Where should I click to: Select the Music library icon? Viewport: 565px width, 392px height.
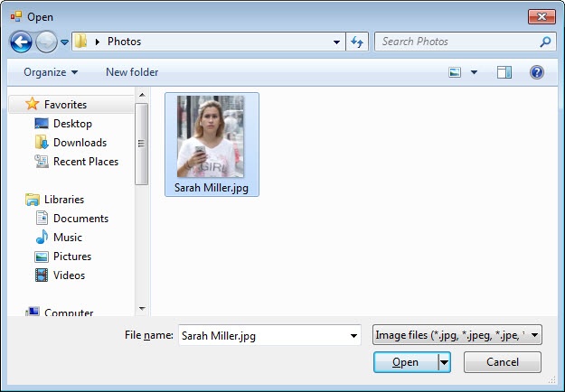42,238
